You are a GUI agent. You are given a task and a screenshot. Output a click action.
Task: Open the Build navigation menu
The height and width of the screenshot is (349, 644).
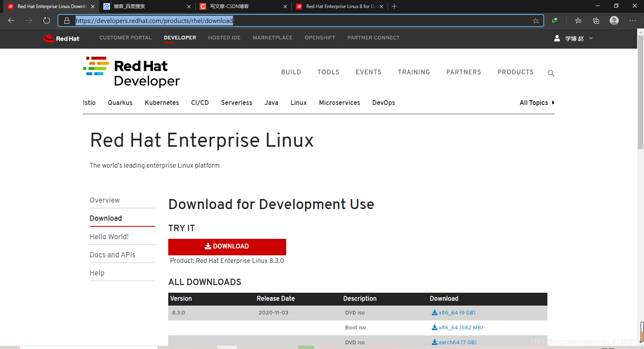pyautogui.click(x=291, y=72)
